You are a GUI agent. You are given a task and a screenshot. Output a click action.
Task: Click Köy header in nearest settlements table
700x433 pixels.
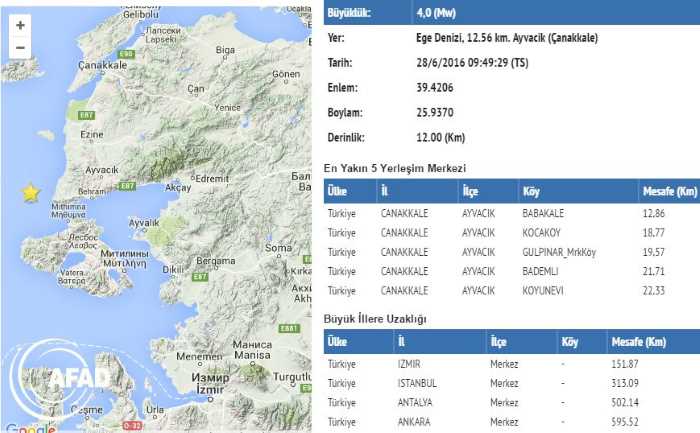[531, 191]
